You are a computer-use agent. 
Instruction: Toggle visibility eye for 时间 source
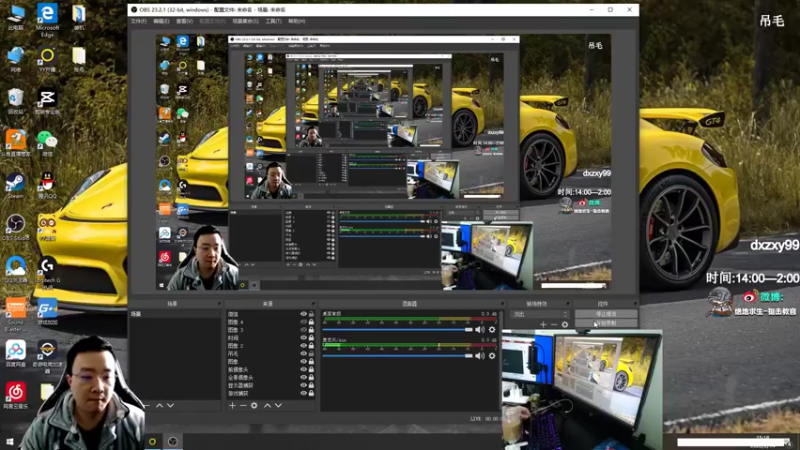pyautogui.click(x=304, y=338)
